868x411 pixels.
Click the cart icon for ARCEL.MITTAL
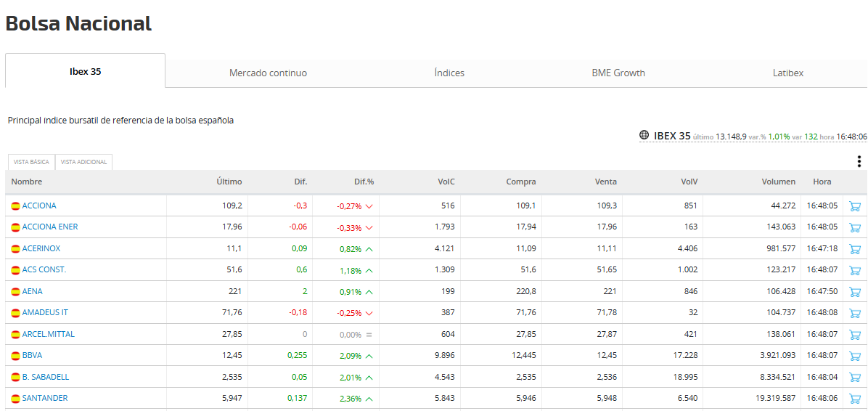[x=854, y=335]
